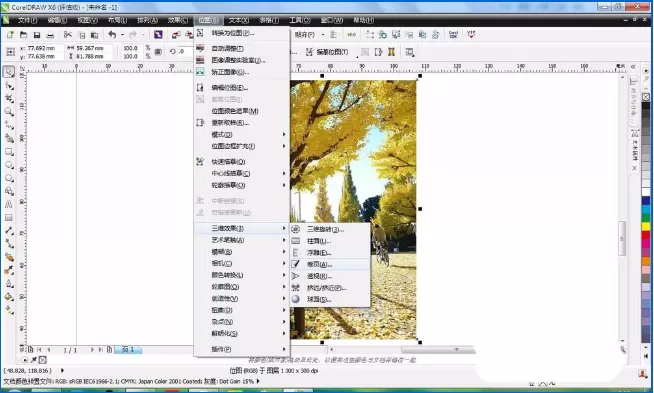Image resolution: width=654 pixels, height=393 pixels.
Task: Click the Save disk icon on the toolbar
Action: click(x=37, y=35)
